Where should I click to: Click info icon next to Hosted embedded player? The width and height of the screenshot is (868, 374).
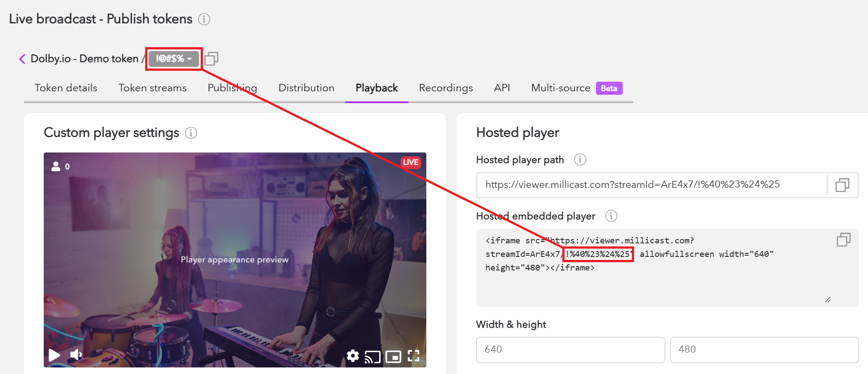pos(611,216)
